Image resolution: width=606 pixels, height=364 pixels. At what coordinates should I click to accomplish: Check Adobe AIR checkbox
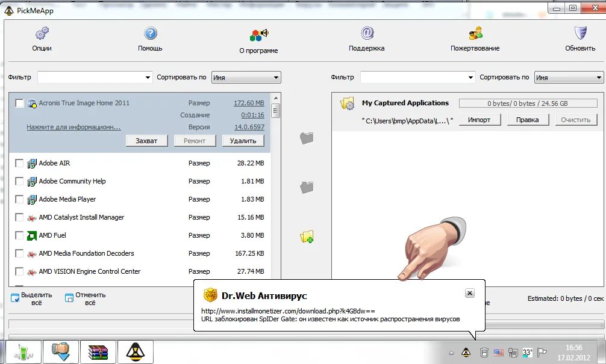[x=19, y=163]
